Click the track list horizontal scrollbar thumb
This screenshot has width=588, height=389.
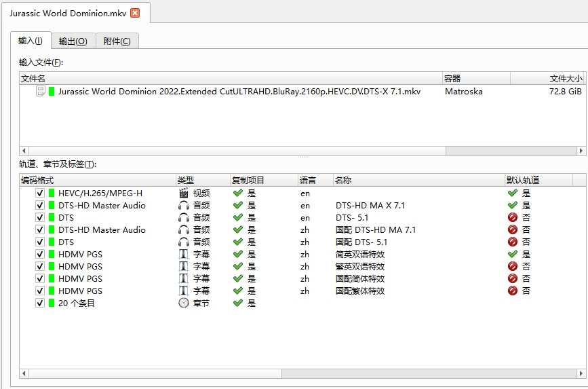(x=155, y=373)
